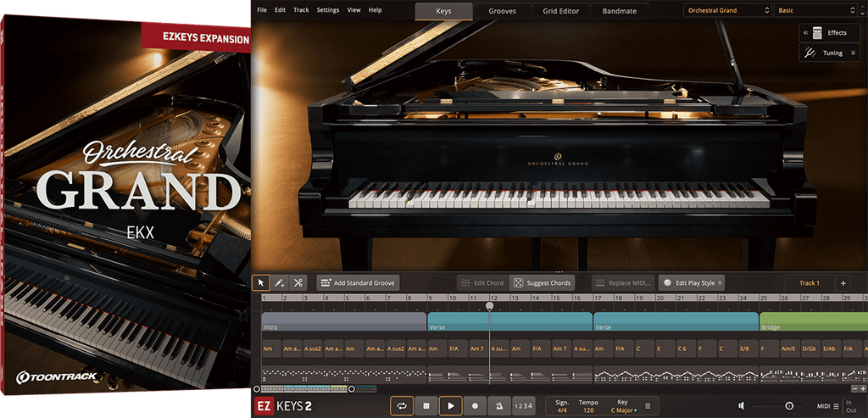Click the Toontrack logo on box
Screen dimensions: 868x418
point(57,377)
